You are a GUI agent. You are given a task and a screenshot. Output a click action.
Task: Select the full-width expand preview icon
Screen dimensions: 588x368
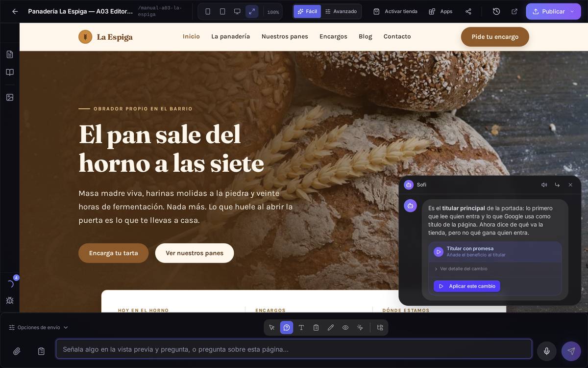252,11
